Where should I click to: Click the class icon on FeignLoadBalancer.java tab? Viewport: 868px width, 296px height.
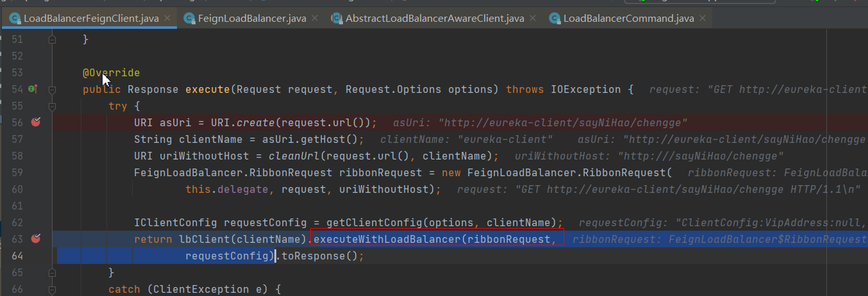190,18
